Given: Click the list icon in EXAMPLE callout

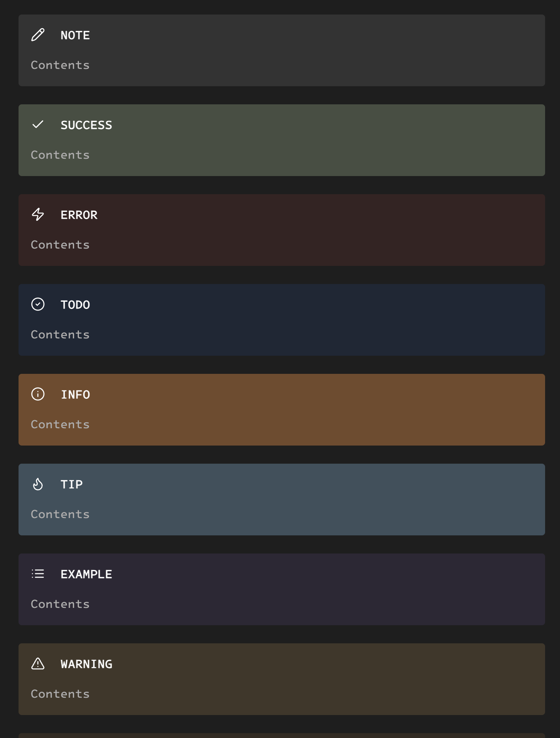Looking at the screenshot, I should (38, 574).
